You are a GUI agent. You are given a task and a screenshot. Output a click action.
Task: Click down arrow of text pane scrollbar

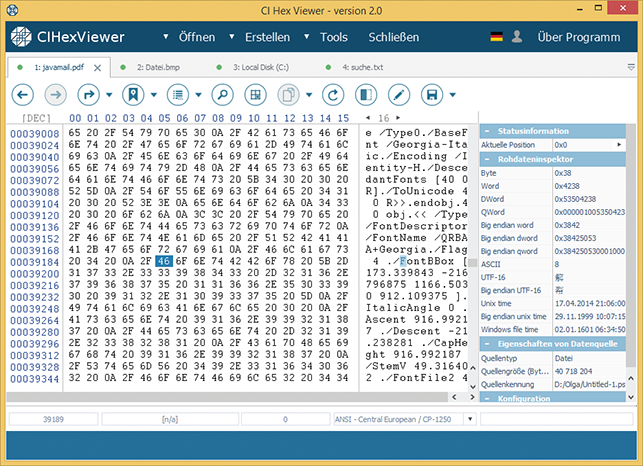(472, 386)
